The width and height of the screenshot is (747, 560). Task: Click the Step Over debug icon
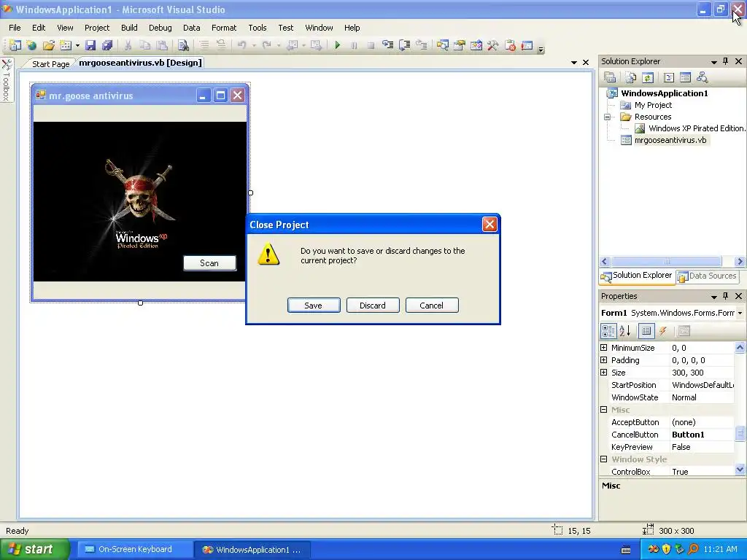coord(404,45)
